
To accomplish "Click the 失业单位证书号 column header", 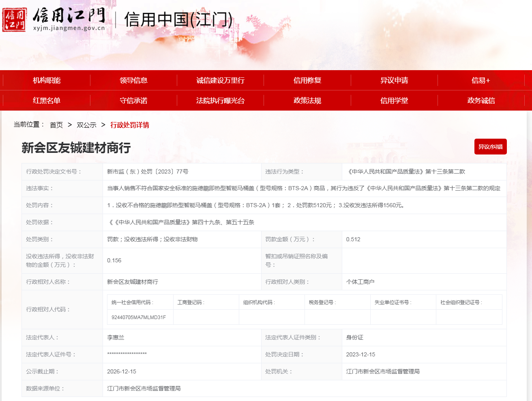I will click(393, 302).
